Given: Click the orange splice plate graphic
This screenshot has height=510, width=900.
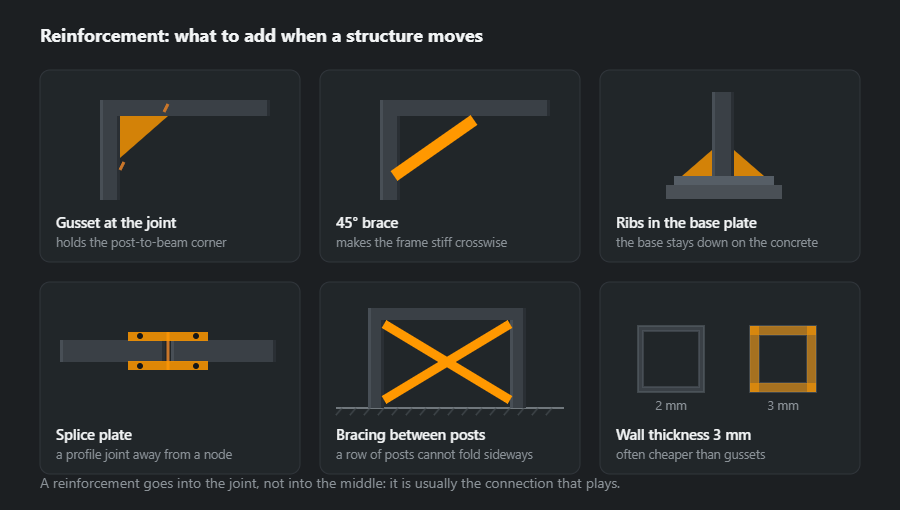Looking at the screenshot, I should coord(168,351).
